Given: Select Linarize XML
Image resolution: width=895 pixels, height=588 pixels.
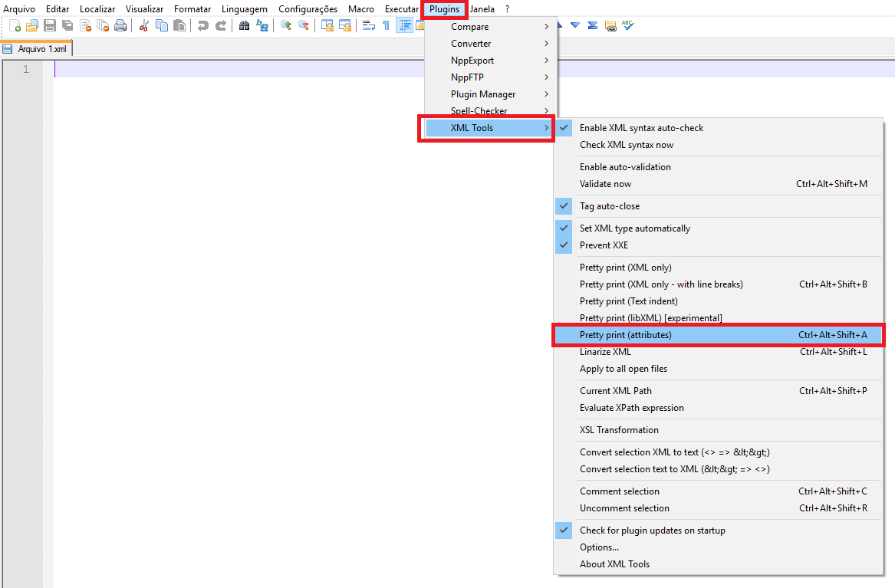Looking at the screenshot, I should pos(719,352).
